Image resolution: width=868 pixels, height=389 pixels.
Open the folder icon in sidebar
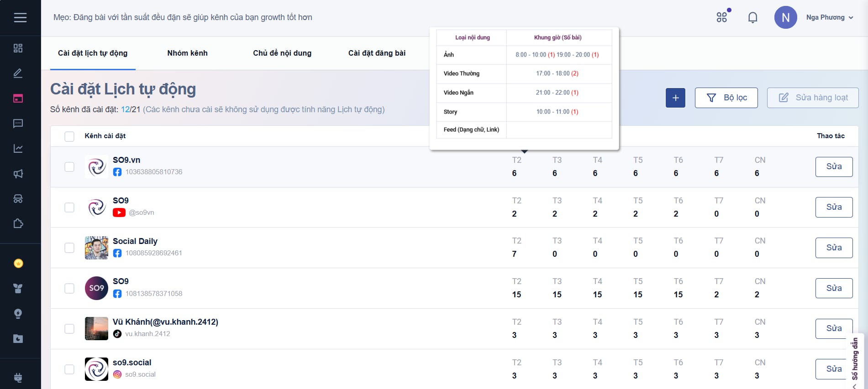pyautogui.click(x=18, y=339)
